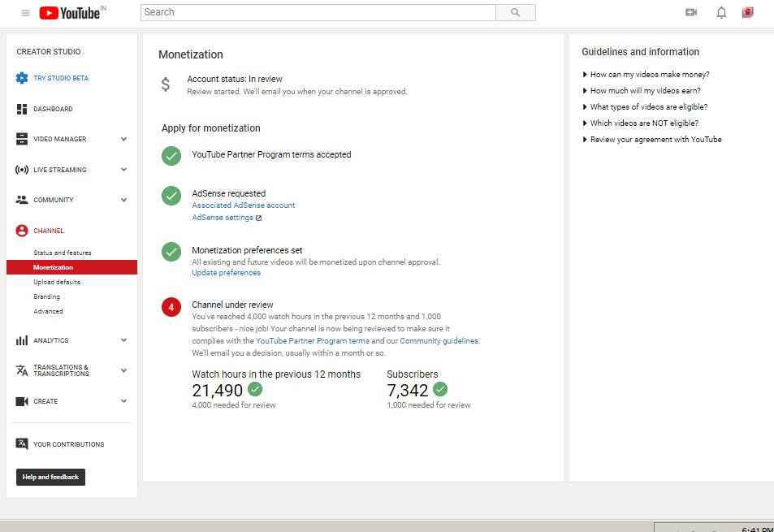Click the green check next to 7,342
Screen dimensions: 774x532
tap(440, 389)
